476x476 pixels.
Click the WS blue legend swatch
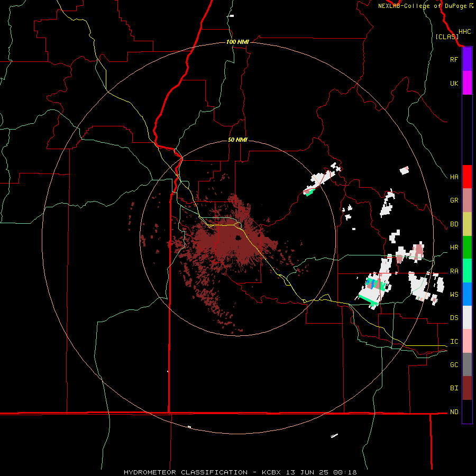coord(467,294)
